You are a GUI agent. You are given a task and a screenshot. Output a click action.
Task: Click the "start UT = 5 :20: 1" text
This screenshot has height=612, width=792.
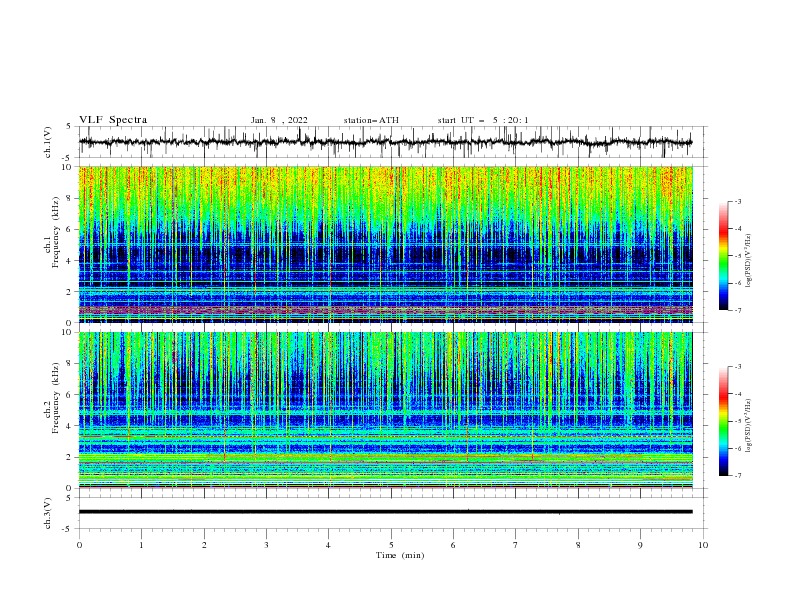[x=483, y=120]
